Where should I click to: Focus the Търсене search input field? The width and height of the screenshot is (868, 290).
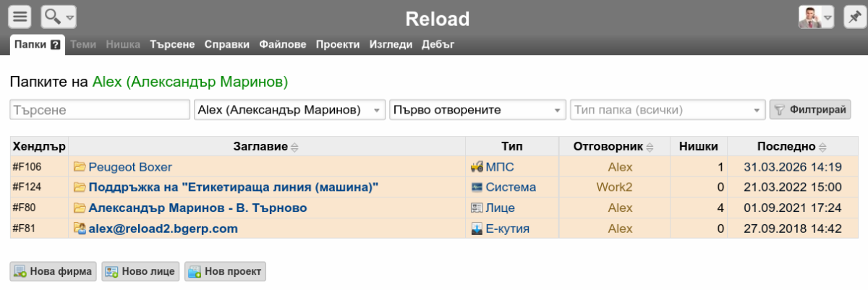(x=100, y=110)
